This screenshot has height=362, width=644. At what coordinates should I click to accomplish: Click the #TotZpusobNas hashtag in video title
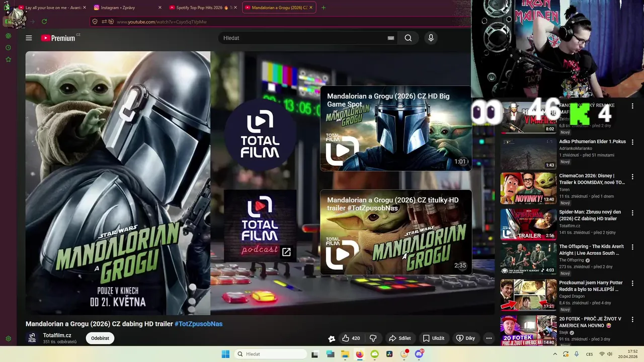tap(198, 324)
